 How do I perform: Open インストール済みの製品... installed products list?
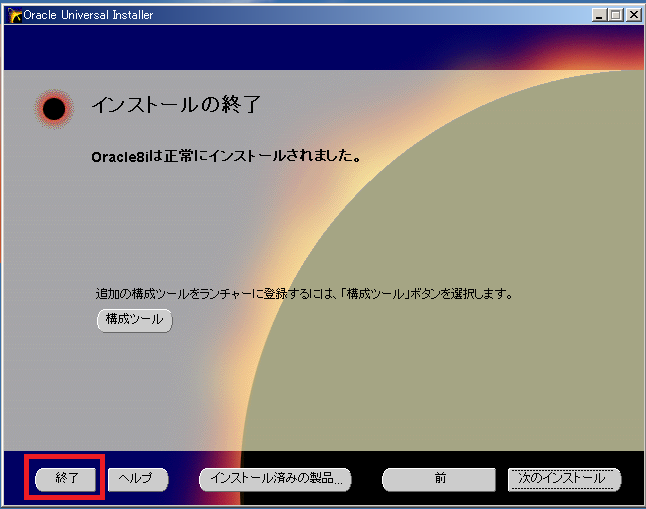(275, 479)
